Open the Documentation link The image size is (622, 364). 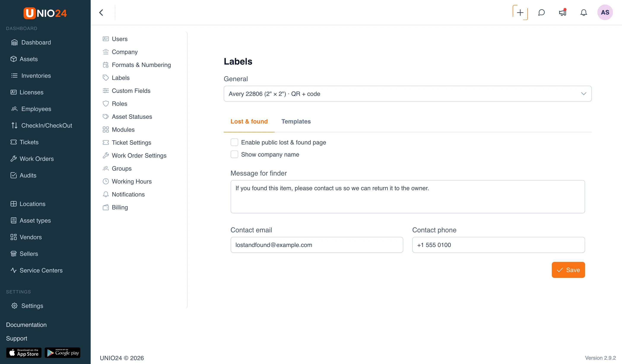(x=26, y=324)
